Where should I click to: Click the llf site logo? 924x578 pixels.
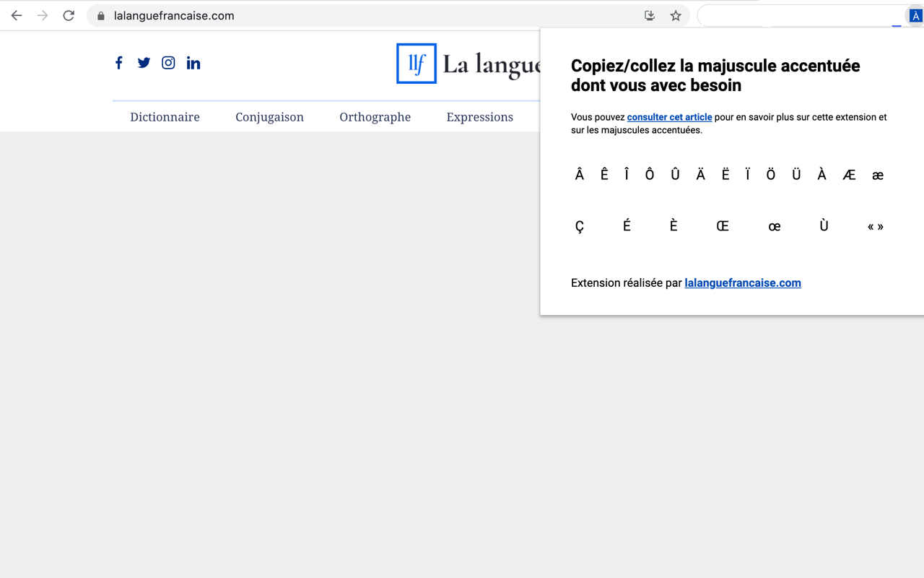416,64
